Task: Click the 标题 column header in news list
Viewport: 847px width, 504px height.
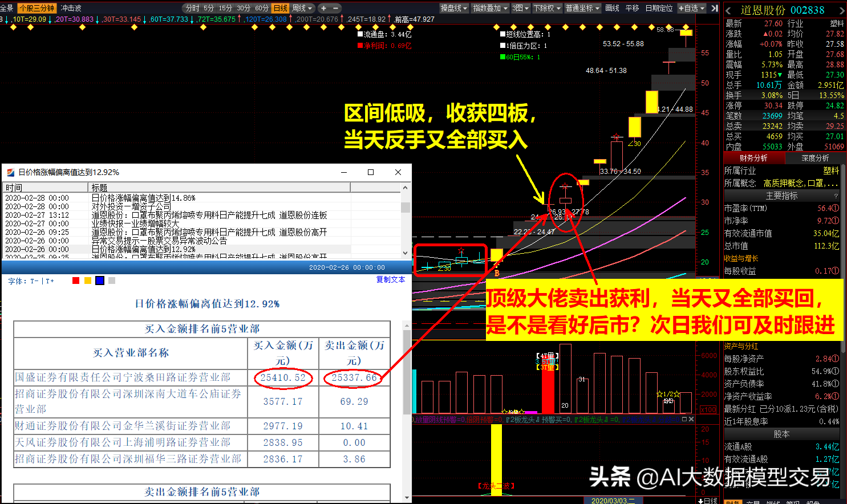Action: pos(220,188)
